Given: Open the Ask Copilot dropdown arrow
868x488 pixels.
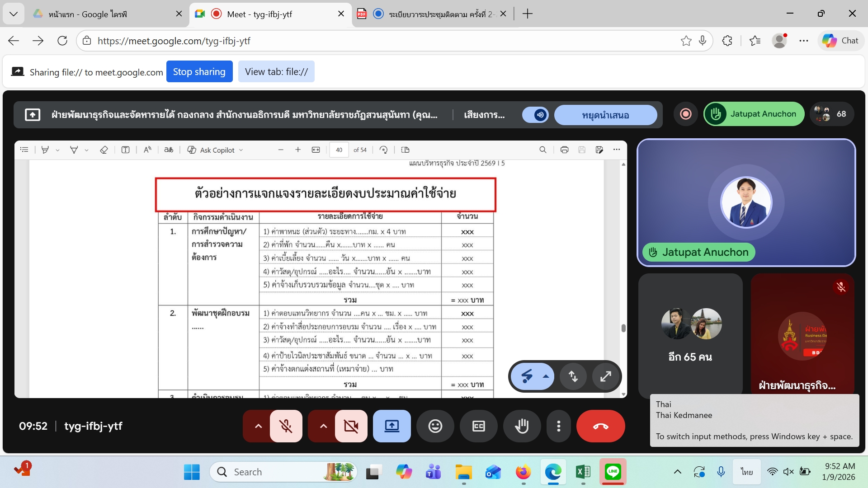Looking at the screenshot, I should pos(241,150).
